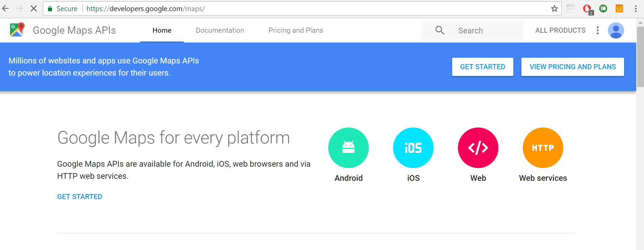
Task: Choose the green Android platform icon
Action: (349, 148)
